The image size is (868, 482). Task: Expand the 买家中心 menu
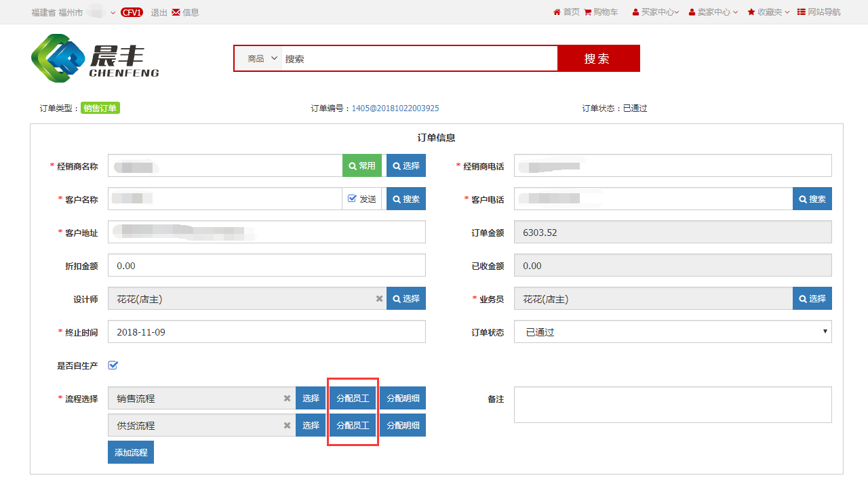(655, 12)
